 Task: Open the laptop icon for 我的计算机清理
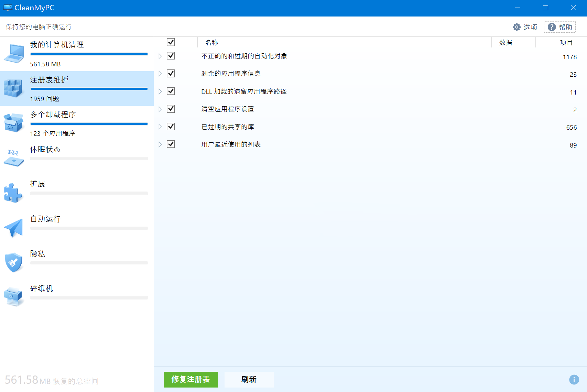coord(14,54)
